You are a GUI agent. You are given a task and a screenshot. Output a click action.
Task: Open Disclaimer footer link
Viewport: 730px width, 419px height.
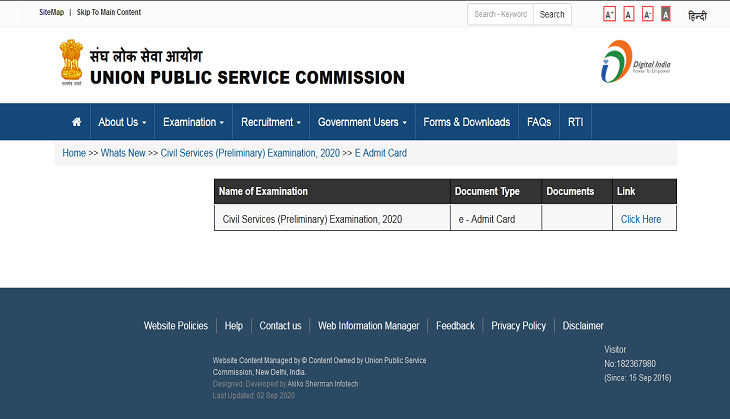click(x=583, y=326)
